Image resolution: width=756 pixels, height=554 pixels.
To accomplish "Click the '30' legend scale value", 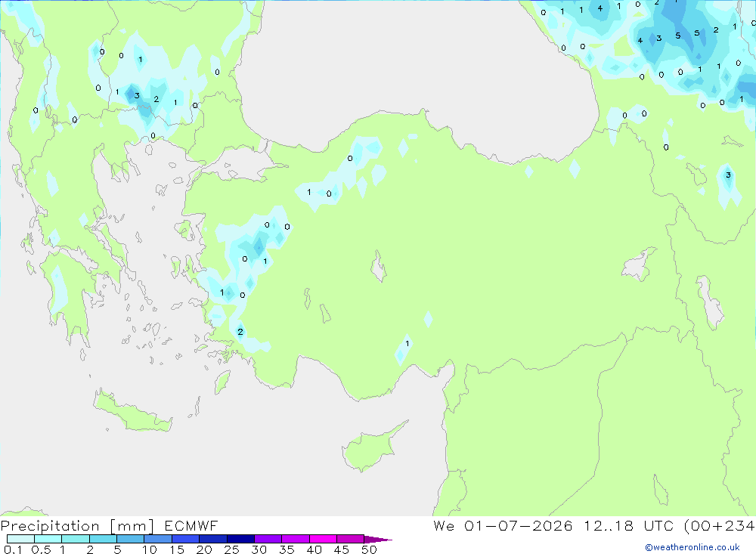I will click(259, 549).
